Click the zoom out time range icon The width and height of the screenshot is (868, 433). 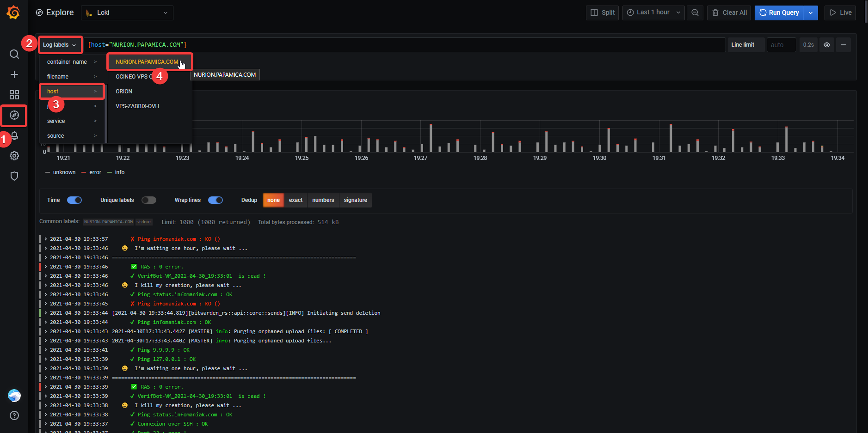tap(695, 12)
